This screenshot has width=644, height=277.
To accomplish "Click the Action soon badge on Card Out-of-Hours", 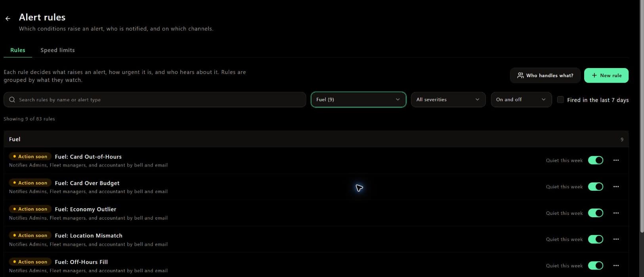I will point(30,157).
